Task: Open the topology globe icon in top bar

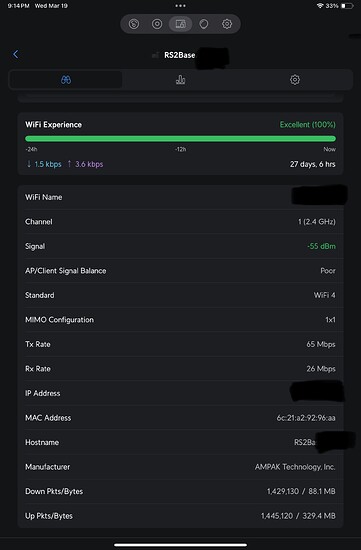Action: 204,24
